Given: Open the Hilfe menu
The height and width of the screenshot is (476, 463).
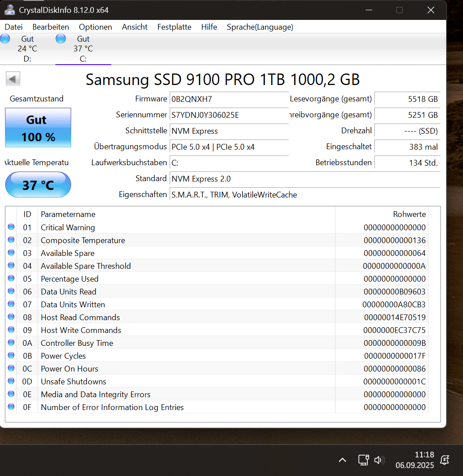Looking at the screenshot, I should [x=209, y=27].
